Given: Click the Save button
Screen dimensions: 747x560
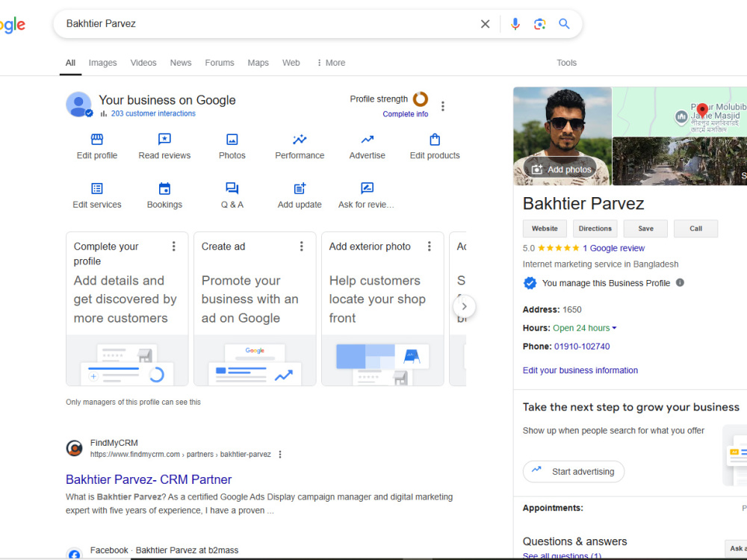Looking at the screenshot, I should (x=645, y=228).
